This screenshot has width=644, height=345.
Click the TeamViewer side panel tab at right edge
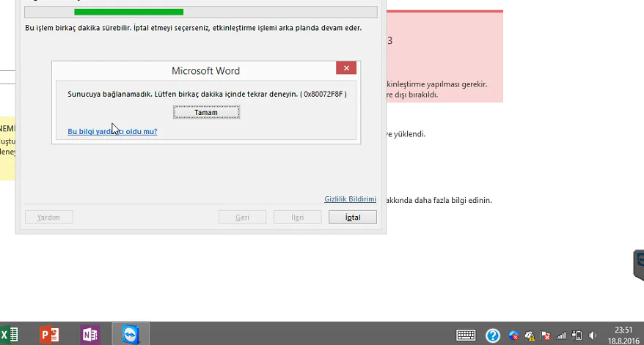click(639, 264)
